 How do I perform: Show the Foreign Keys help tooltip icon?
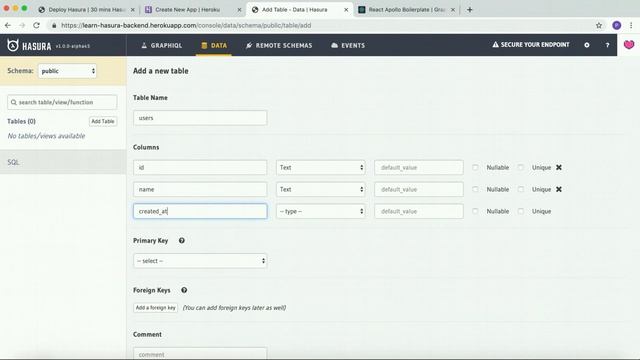pyautogui.click(x=184, y=290)
